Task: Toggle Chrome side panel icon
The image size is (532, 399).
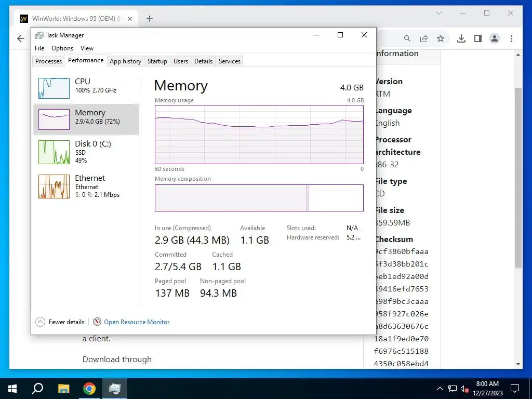Action: click(x=478, y=38)
